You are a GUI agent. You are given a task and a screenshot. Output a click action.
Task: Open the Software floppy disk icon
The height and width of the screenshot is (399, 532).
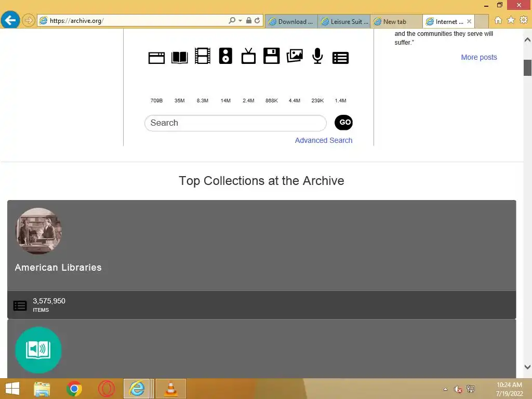(x=271, y=56)
